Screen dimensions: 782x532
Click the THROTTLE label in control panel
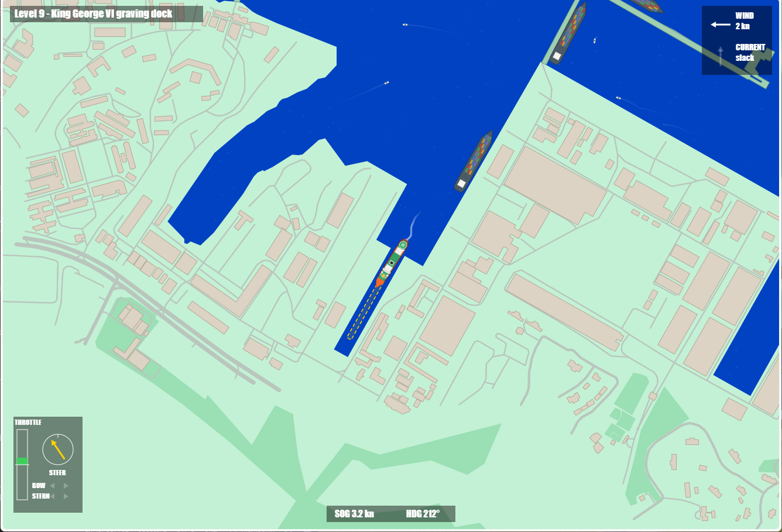[28, 422]
